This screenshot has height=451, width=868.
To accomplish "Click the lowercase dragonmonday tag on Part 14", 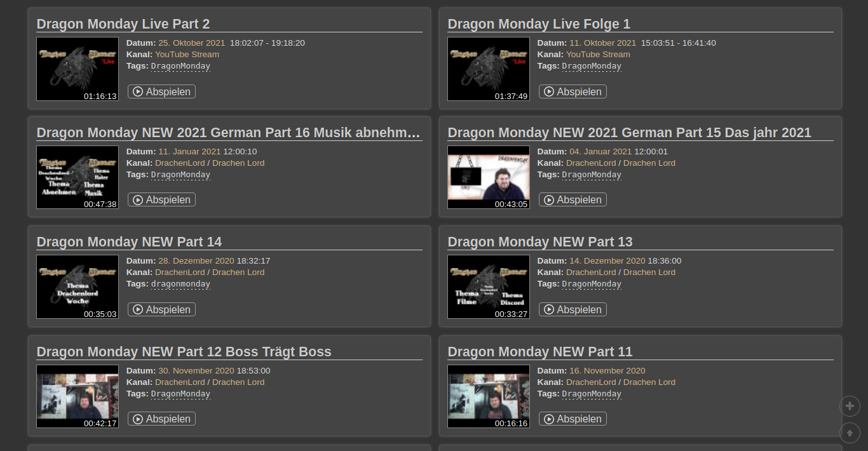I will 180,284.
